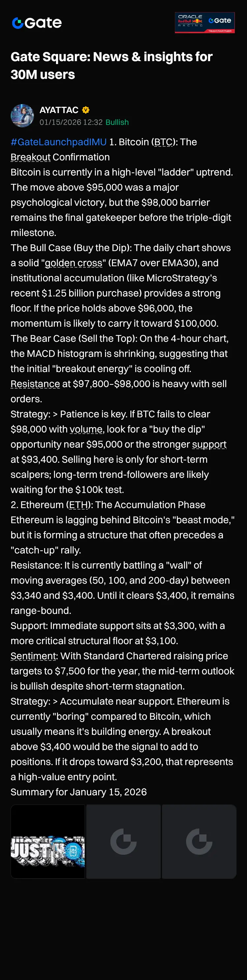Open the #GateLaunchpadIMU hashtag
247x980 pixels.
click(x=59, y=142)
